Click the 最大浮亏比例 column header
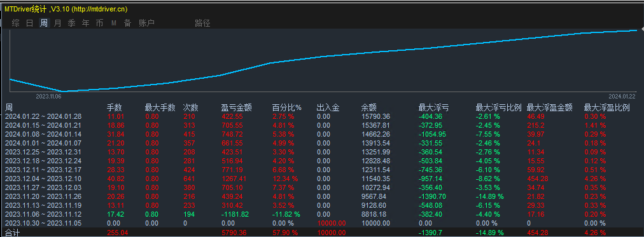Viewport: 644px width, 237px height. [x=499, y=108]
